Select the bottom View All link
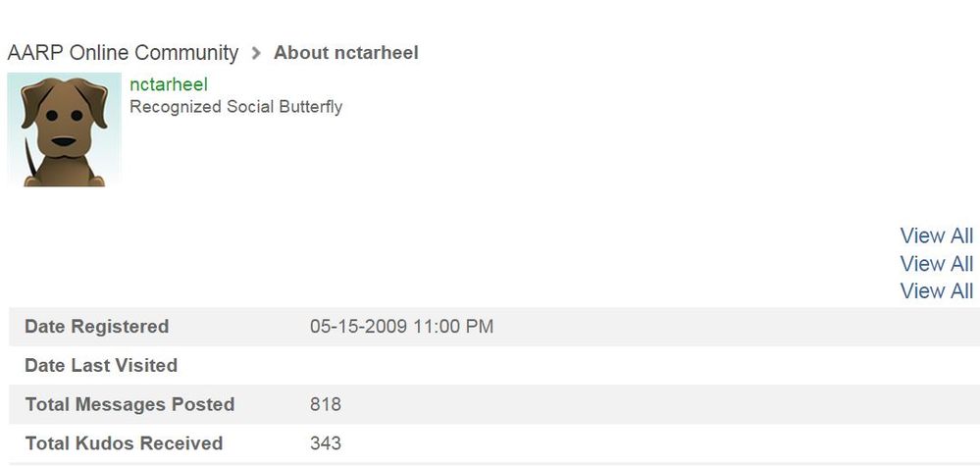The width and height of the screenshot is (980, 467). [x=936, y=291]
